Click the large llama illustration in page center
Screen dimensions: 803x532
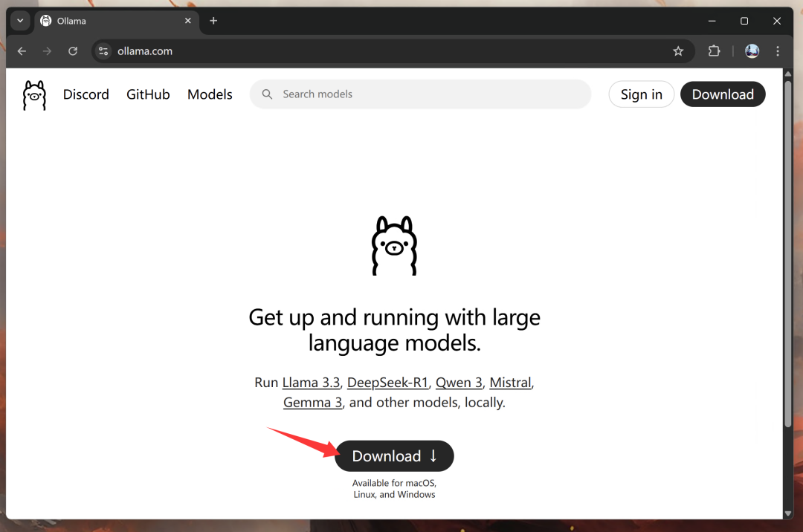click(x=394, y=245)
